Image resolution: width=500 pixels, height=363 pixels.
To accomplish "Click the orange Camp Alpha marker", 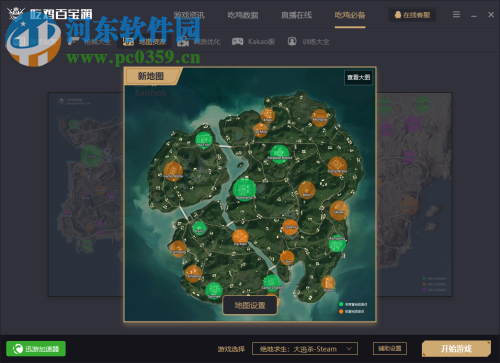I will point(173,171).
